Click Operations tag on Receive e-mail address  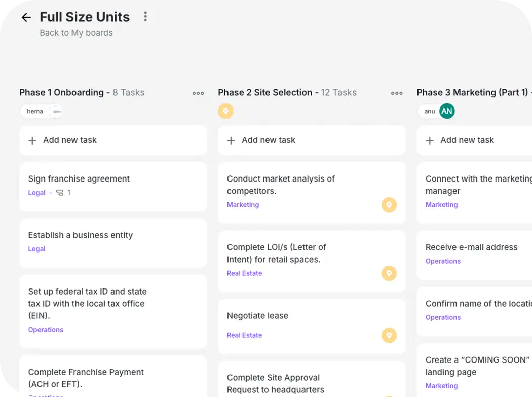pos(443,261)
